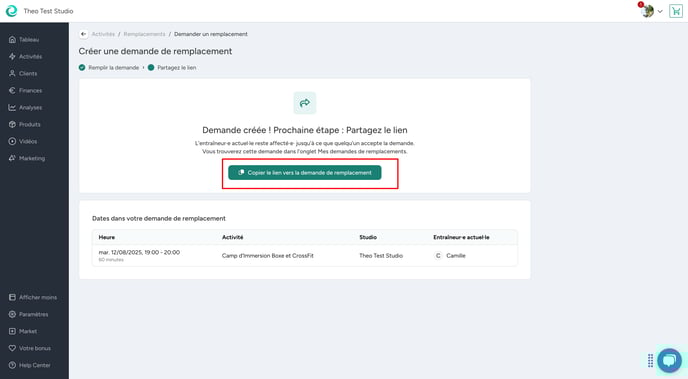Open the chat support bubble
Screen dimensions: 688x379
(x=669, y=361)
